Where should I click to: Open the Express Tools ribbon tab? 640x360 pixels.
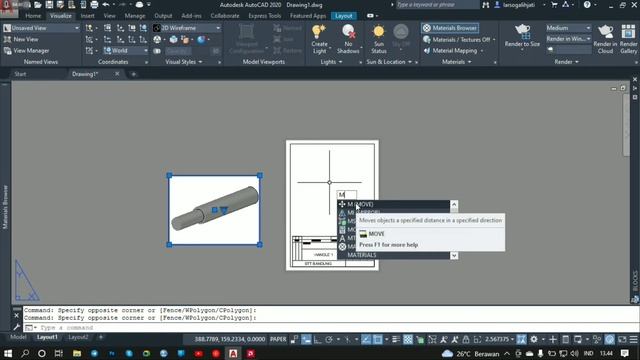click(264, 16)
